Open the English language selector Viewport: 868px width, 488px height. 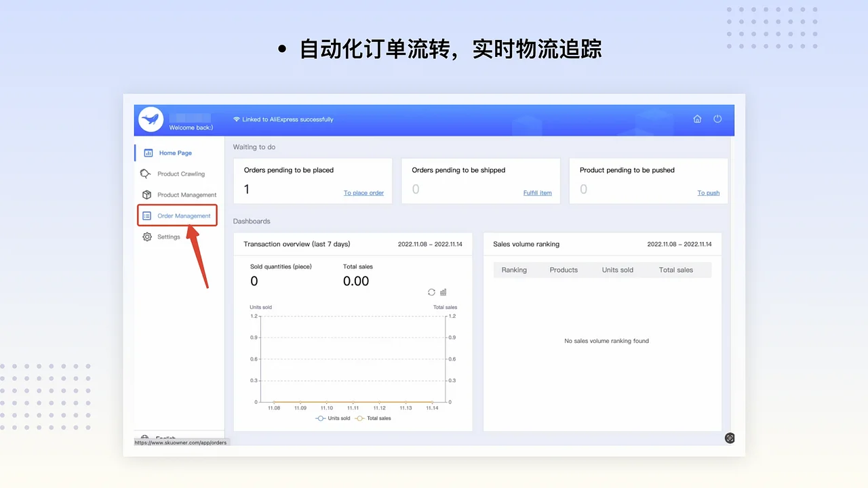(x=161, y=439)
